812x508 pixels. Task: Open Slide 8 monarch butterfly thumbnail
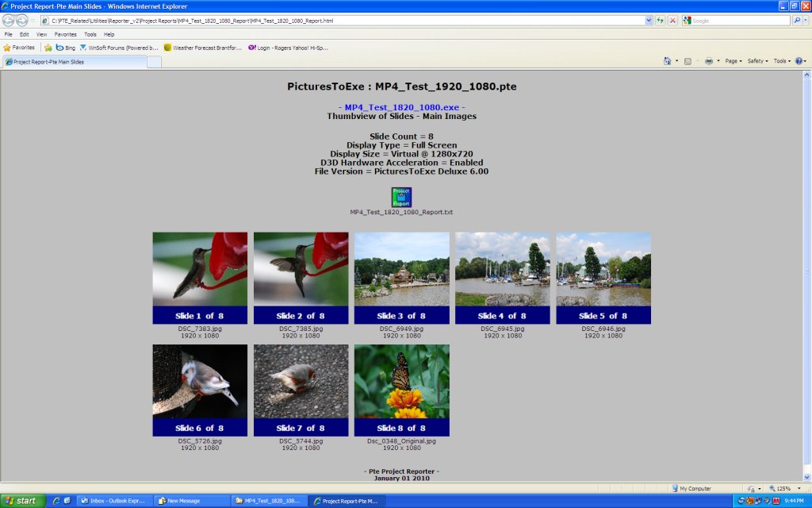(x=402, y=391)
